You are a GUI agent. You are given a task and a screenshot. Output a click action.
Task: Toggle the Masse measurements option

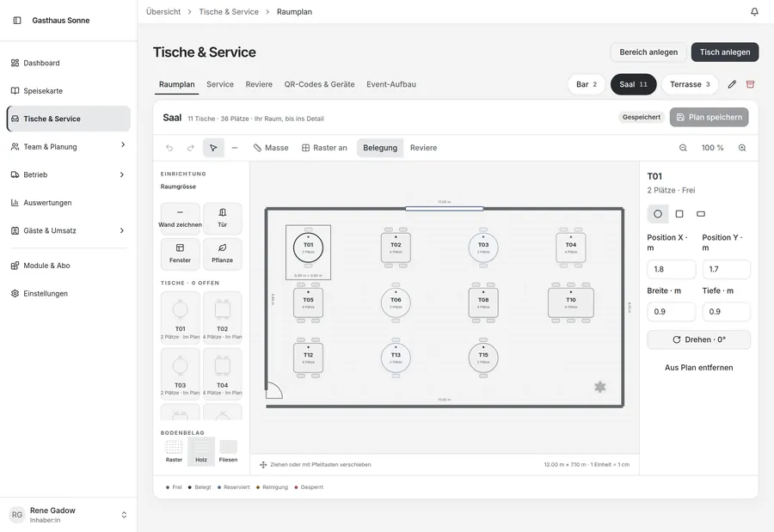point(271,148)
